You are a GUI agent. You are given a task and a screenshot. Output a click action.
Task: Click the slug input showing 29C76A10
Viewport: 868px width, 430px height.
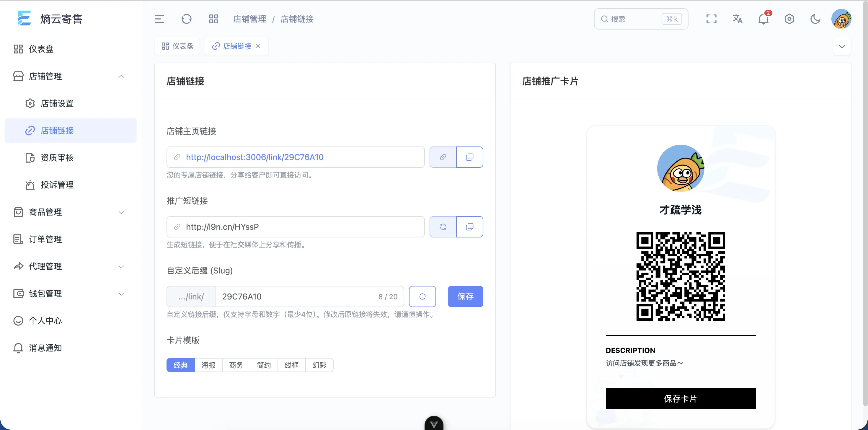tap(296, 297)
